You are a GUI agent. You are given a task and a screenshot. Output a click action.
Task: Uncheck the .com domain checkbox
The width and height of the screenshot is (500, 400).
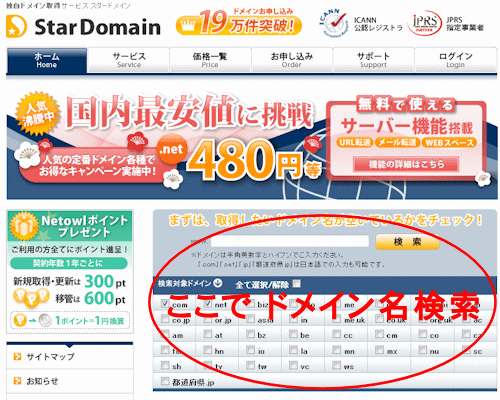click(165, 303)
